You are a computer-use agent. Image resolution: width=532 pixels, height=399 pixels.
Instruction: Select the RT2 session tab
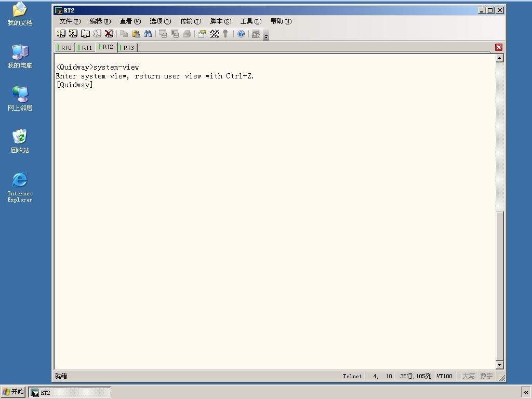click(x=107, y=47)
